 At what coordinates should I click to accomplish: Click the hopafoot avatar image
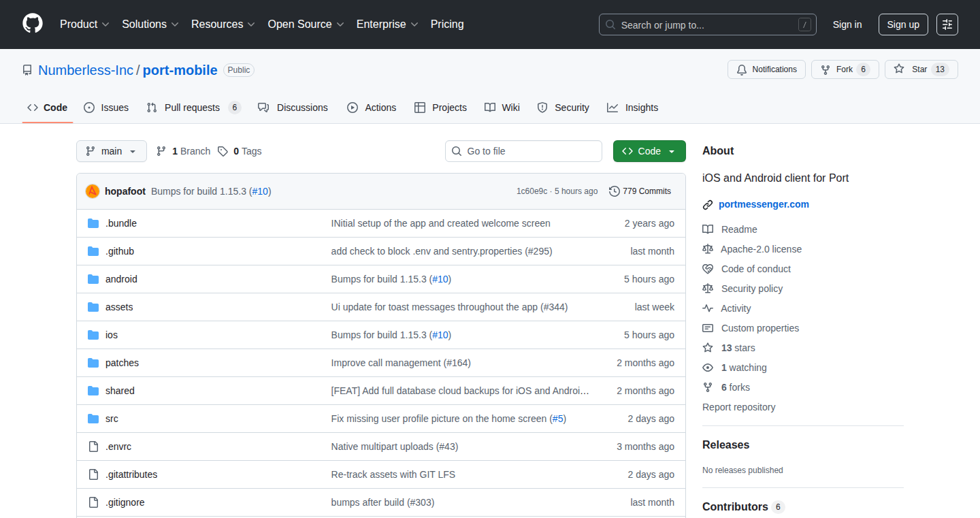pyautogui.click(x=93, y=191)
